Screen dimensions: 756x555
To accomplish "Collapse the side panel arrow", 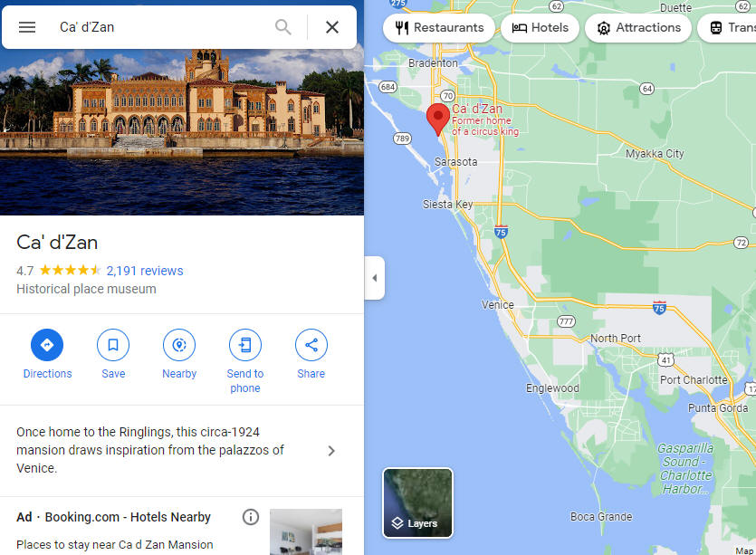I will coord(375,278).
